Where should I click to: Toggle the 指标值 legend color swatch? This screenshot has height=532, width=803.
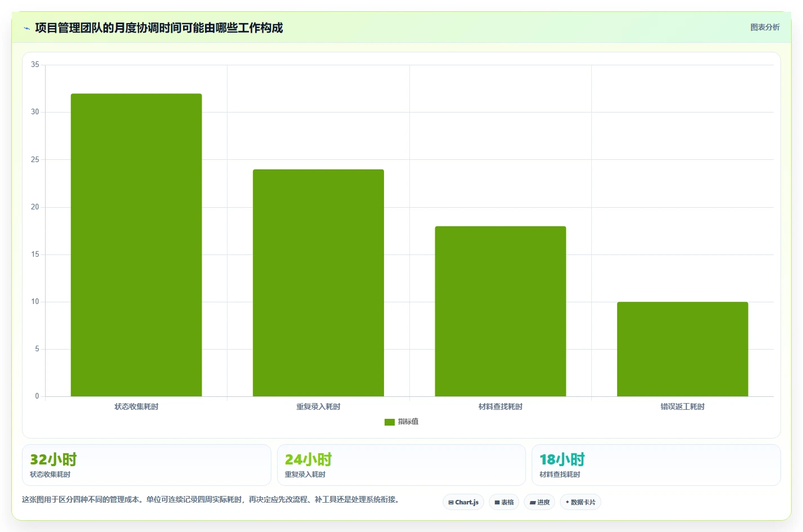pyautogui.click(x=390, y=422)
